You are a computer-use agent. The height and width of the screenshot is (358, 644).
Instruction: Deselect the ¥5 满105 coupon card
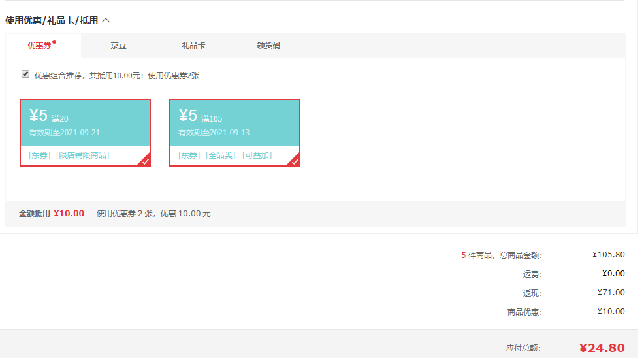235,133
